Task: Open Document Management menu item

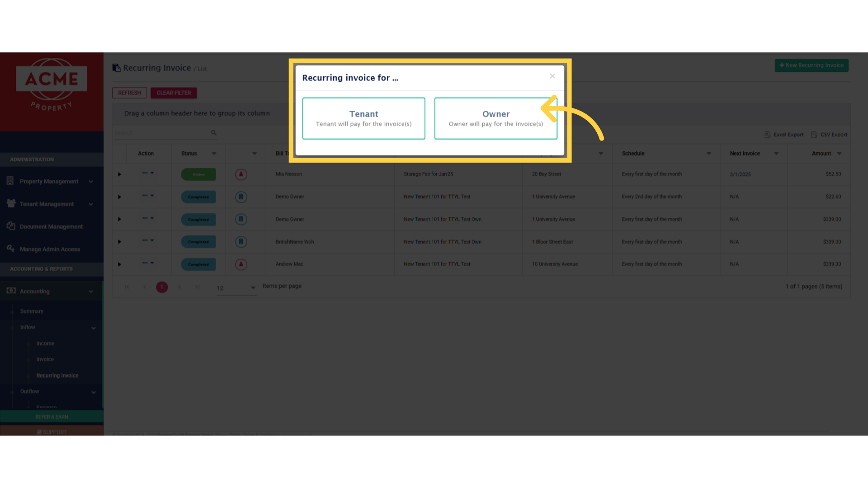Action: tap(51, 226)
